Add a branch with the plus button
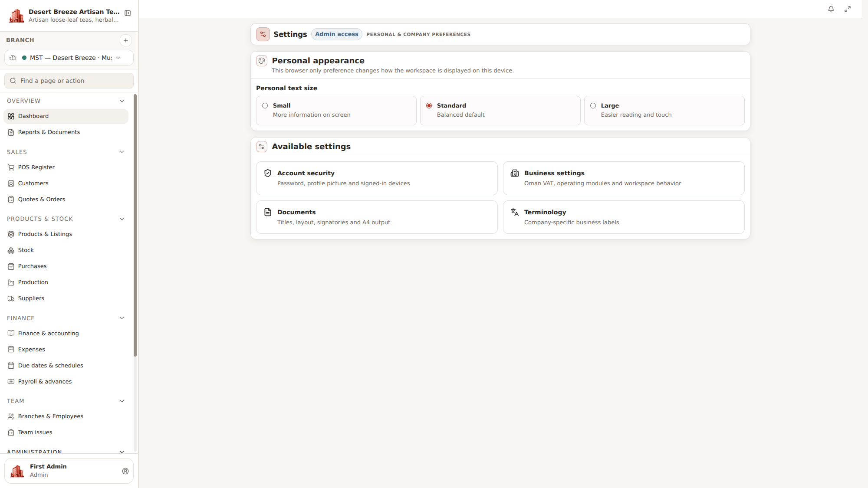The height and width of the screenshot is (488, 868). (x=126, y=40)
